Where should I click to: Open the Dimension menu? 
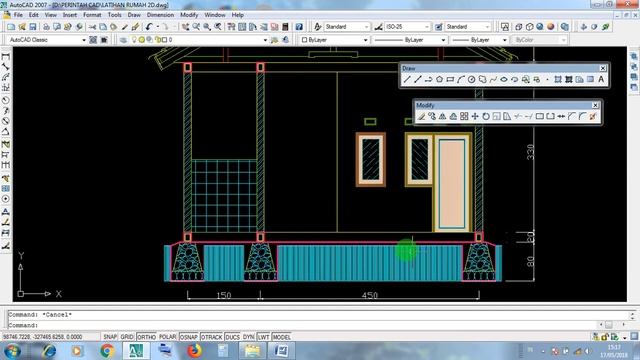click(x=160, y=15)
